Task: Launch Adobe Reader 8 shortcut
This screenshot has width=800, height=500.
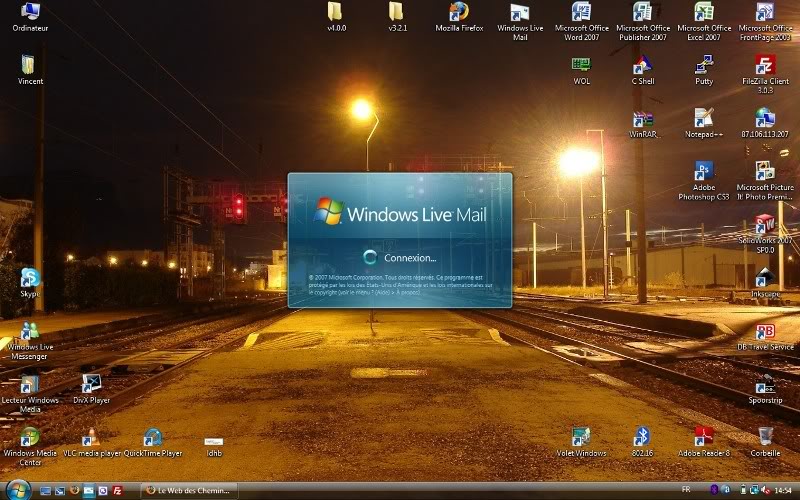Action: pos(704,442)
